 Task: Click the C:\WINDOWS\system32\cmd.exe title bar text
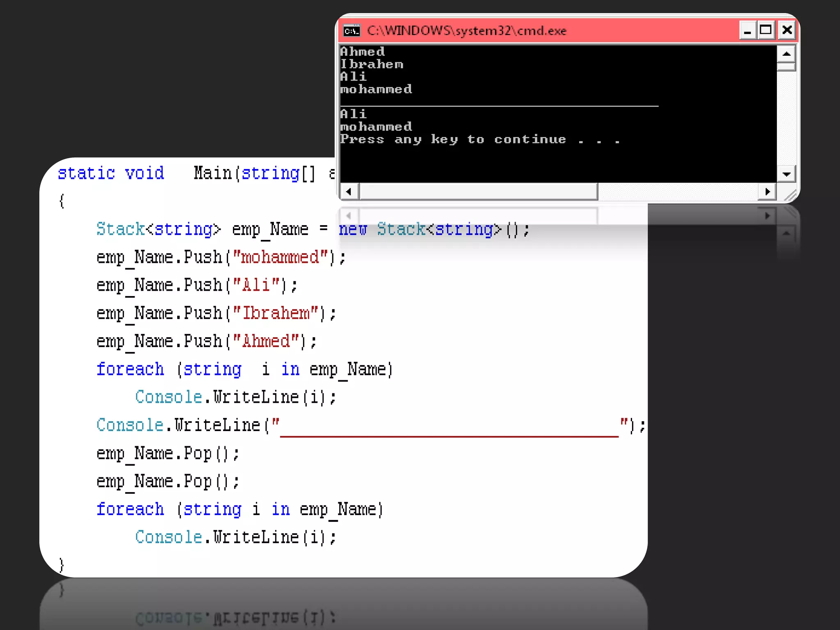[466, 31]
